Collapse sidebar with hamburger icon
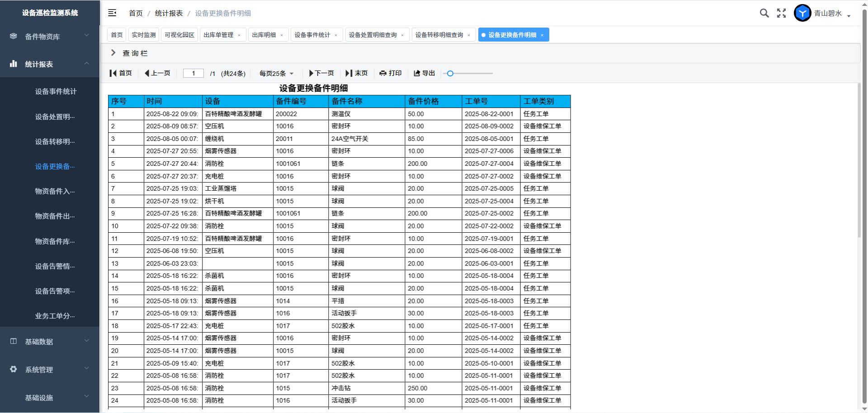 [x=112, y=13]
